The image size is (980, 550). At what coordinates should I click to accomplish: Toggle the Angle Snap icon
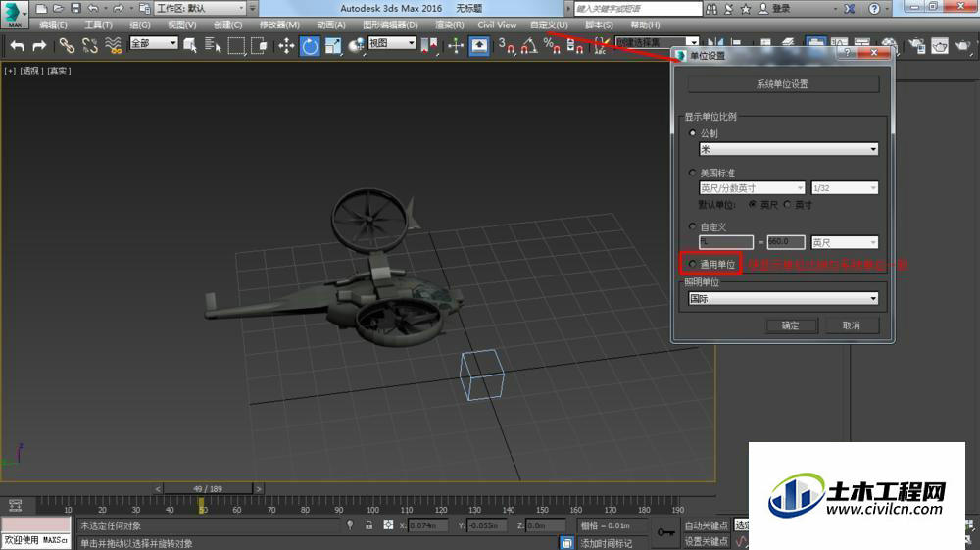click(529, 46)
